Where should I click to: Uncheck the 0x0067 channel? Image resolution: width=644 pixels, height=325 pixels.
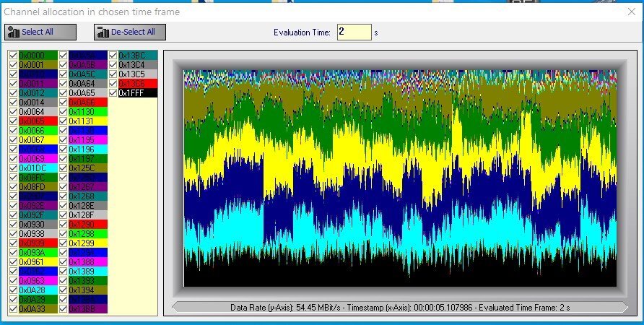point(14,139)
